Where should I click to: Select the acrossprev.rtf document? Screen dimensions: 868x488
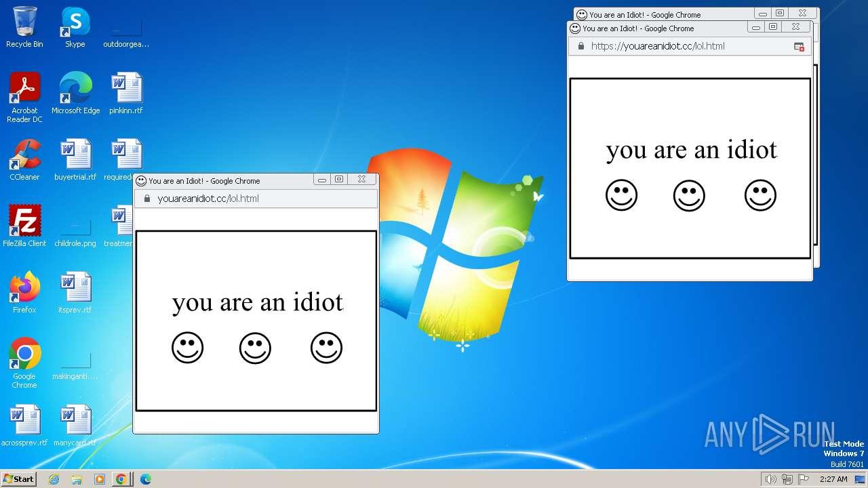click(24, 426)
